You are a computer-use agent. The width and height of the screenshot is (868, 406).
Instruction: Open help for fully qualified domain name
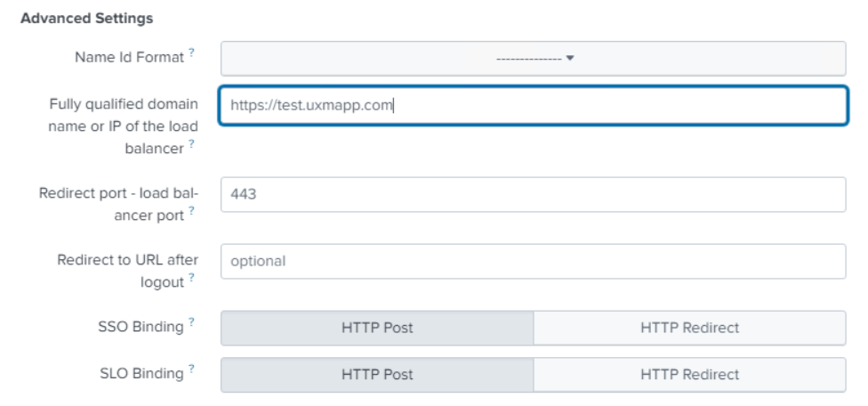(x=191, y=145)
